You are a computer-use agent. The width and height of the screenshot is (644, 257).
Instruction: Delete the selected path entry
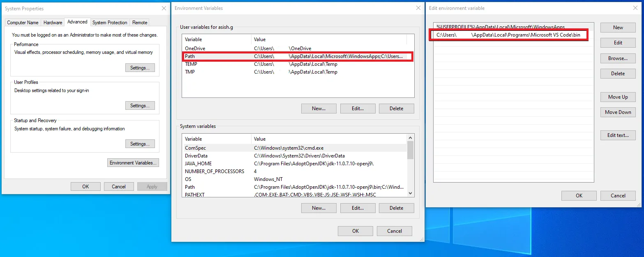618,74
